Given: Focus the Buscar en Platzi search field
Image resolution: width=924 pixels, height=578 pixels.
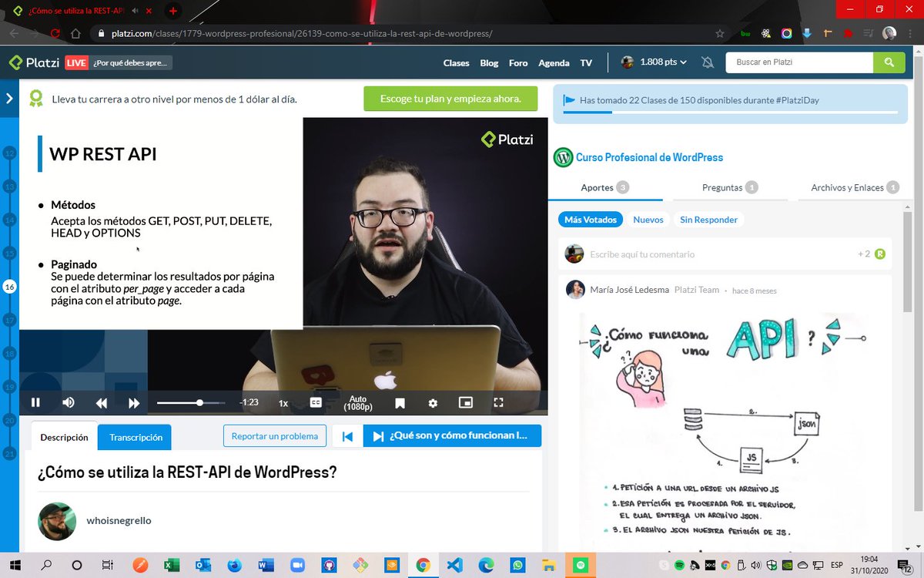Looking at the screenshot, I should coord(799,62).
